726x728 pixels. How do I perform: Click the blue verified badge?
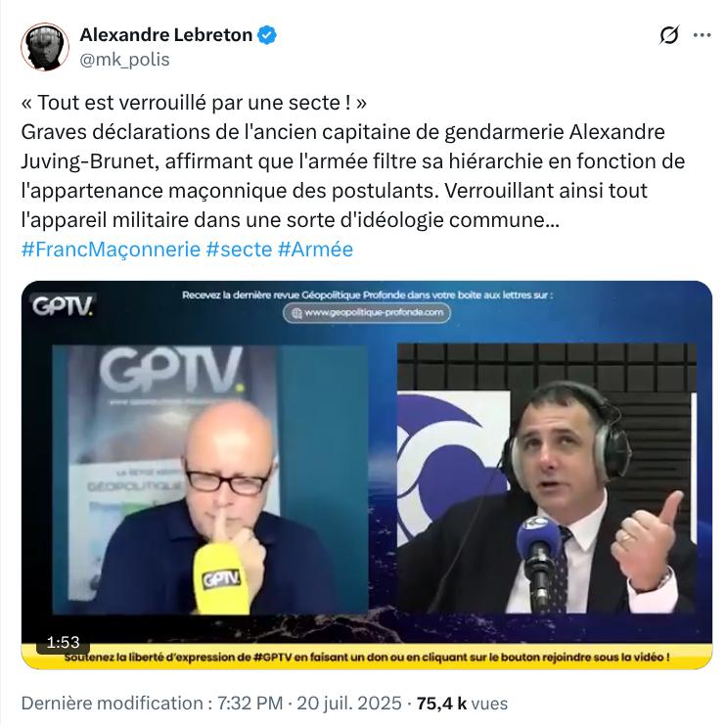[267, 35]
